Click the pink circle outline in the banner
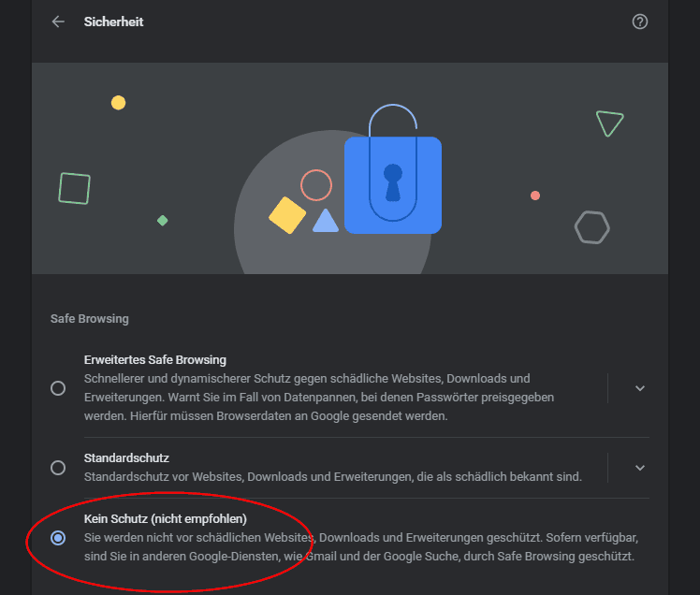The image size is (700, 595). 316,185
